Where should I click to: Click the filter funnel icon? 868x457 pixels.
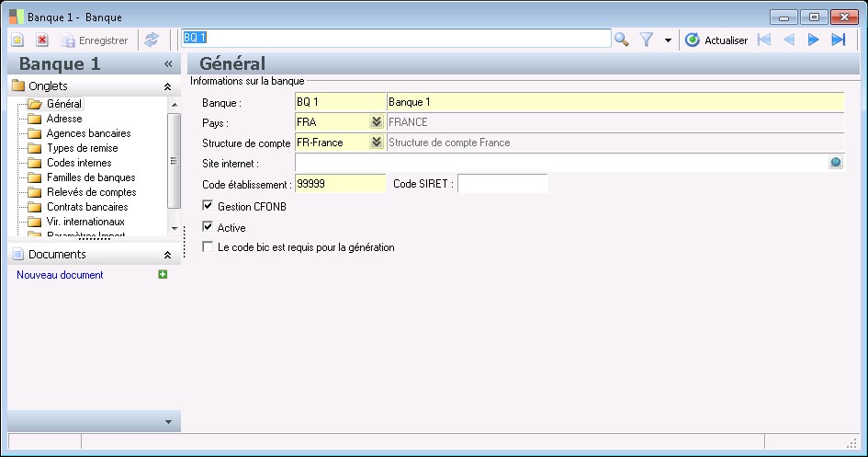647,40
